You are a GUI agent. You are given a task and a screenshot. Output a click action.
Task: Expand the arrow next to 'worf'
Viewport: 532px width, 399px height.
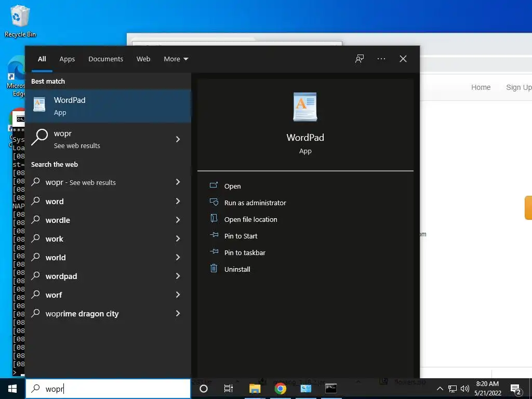tap(178, 295)
